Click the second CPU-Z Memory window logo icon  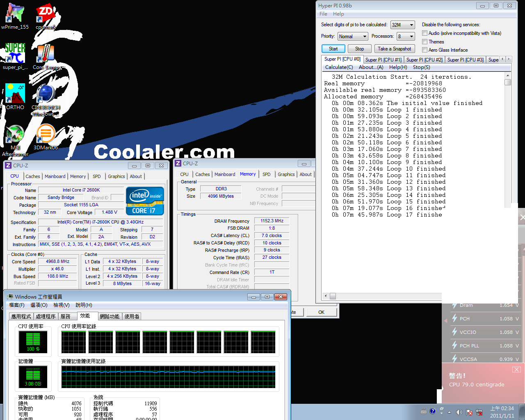pos(178,163)
